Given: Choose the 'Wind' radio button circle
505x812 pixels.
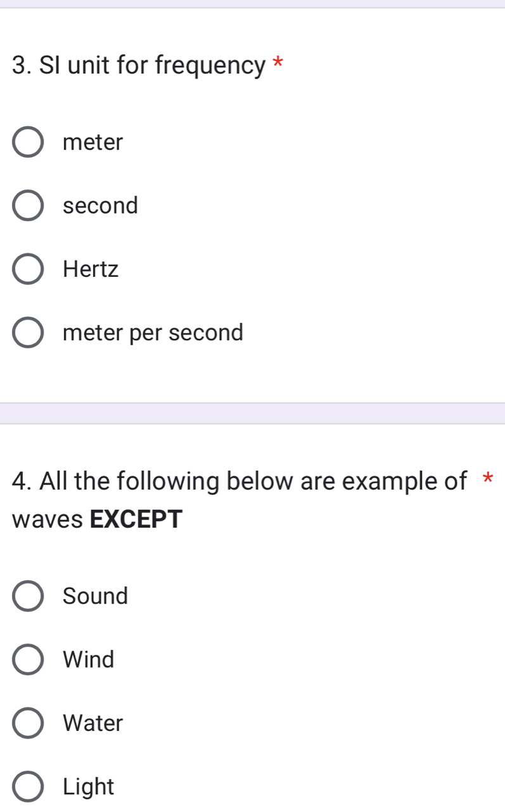Looking at the screenshot, I should (28, 660).
